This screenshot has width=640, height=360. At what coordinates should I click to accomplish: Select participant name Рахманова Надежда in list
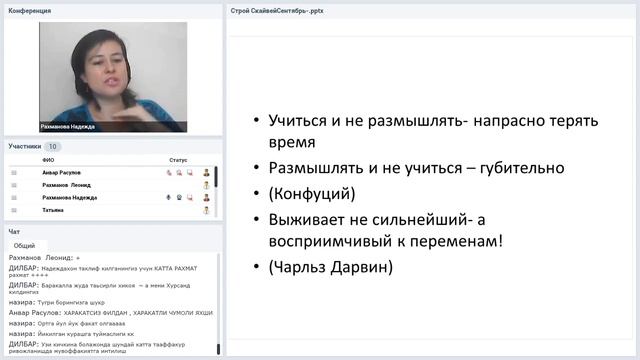click(70, 198)
